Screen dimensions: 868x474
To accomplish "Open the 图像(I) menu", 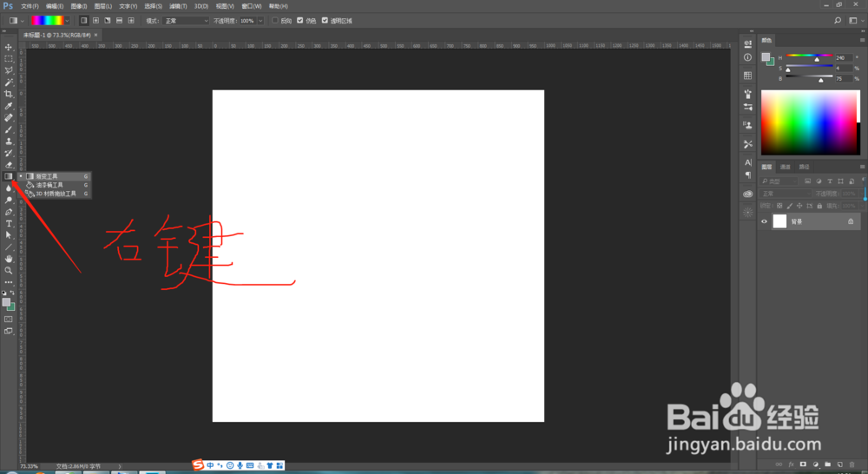I will (x=79, y=6).
